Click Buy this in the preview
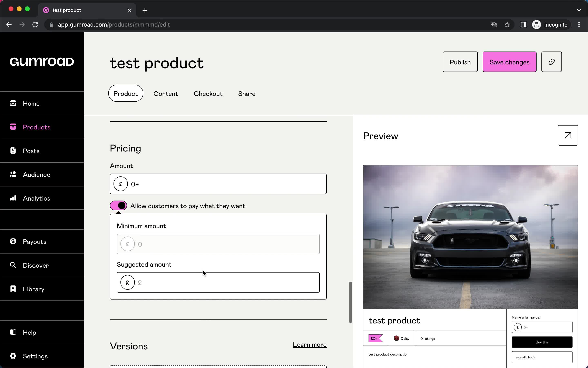The width and height of the screenshot is (588, 368). point(542,342)
